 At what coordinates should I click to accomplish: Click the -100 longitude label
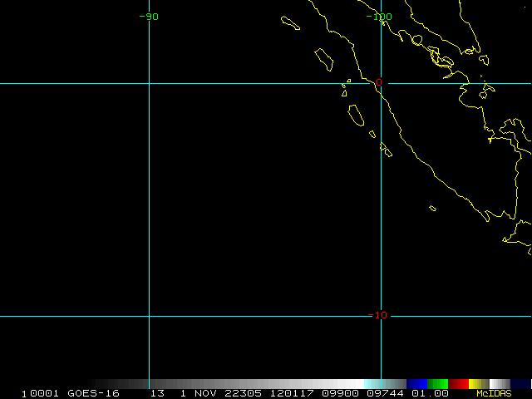coord(379,17)
